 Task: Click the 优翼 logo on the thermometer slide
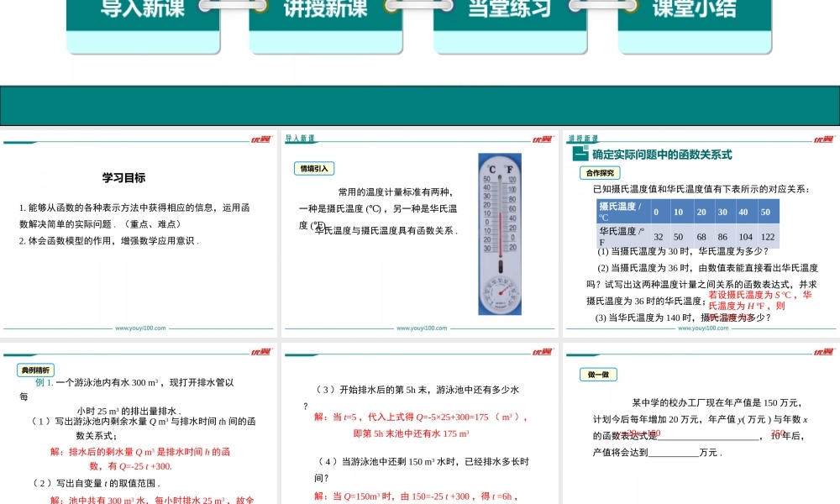point(540,139)
